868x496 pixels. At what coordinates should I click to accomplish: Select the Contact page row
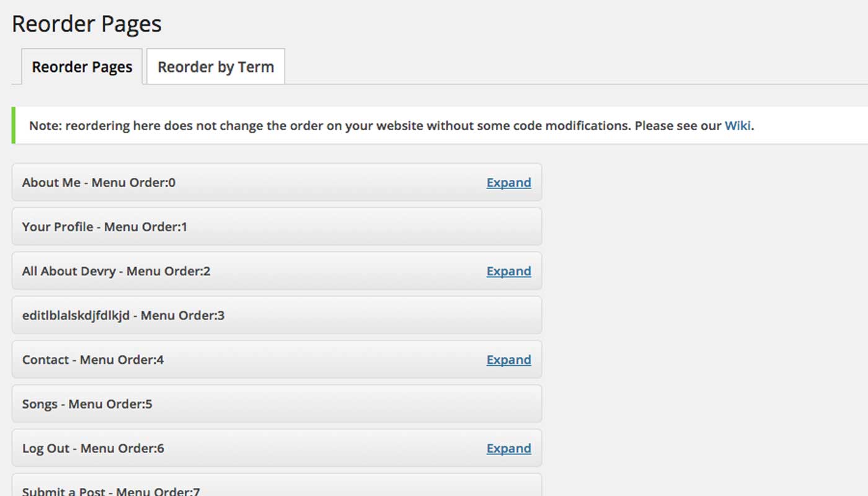click(248, 360)
